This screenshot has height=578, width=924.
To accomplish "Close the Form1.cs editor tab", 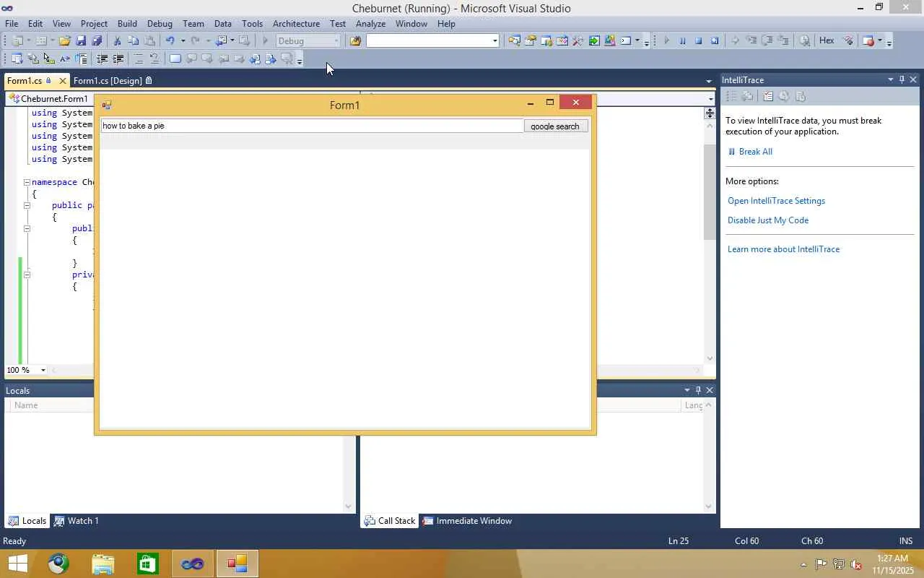I will pyautogui.click(x=63, y=81).
